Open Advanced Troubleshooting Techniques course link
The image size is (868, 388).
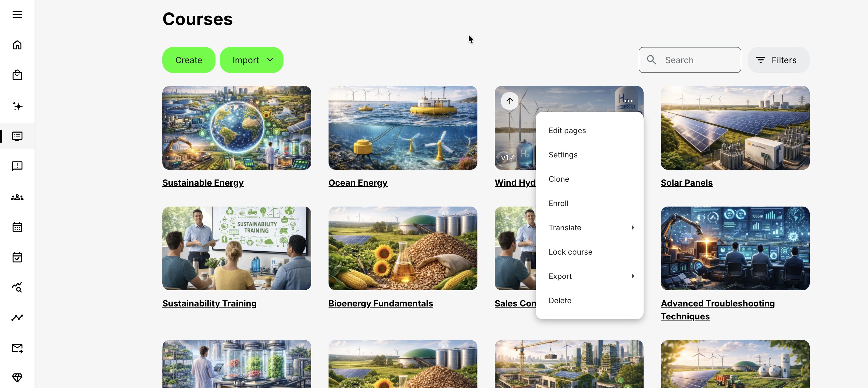click(x=718, y=309)
